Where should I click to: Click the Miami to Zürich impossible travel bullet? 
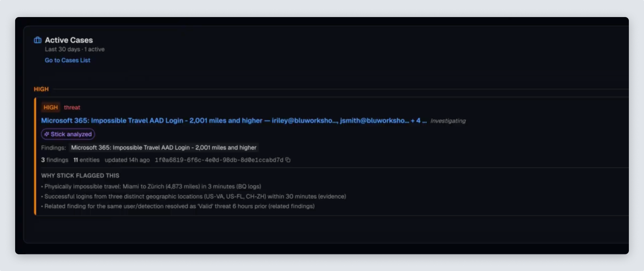[x=151, y=186]
